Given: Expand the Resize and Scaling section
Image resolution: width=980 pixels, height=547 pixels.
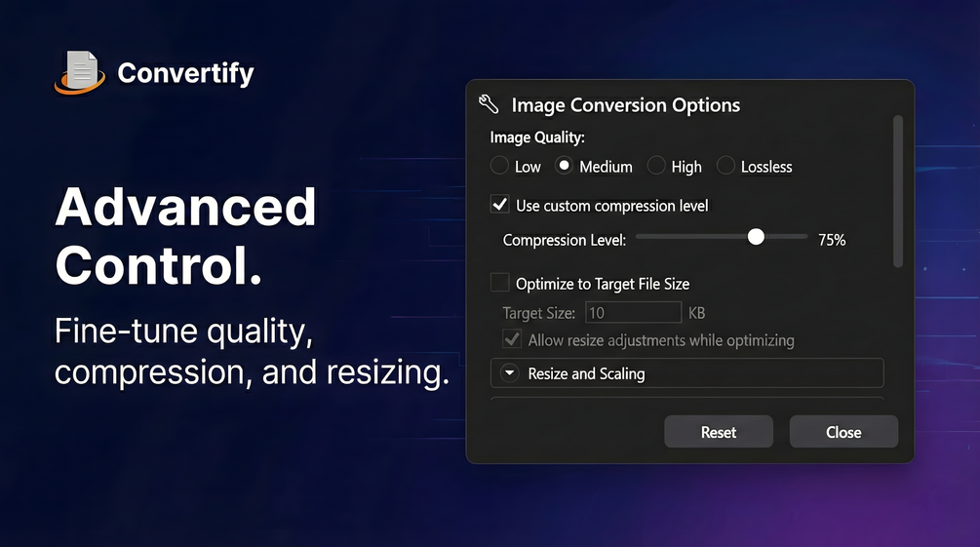Looking at the screenshot, I should point(686,373).
